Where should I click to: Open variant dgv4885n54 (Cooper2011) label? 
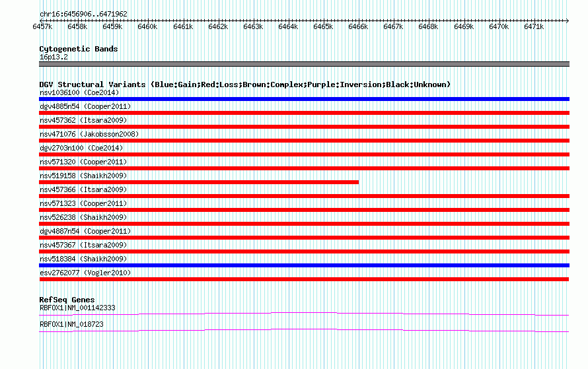coord(85,106)
